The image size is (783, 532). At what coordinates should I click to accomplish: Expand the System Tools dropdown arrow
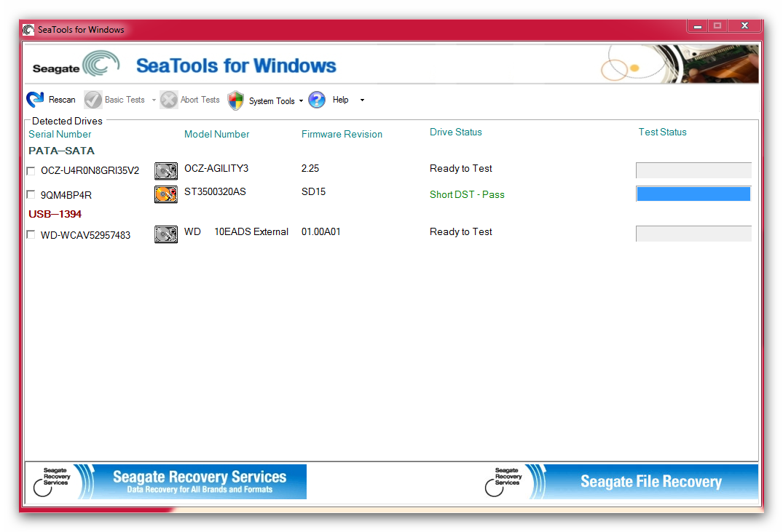pos(301,101)
